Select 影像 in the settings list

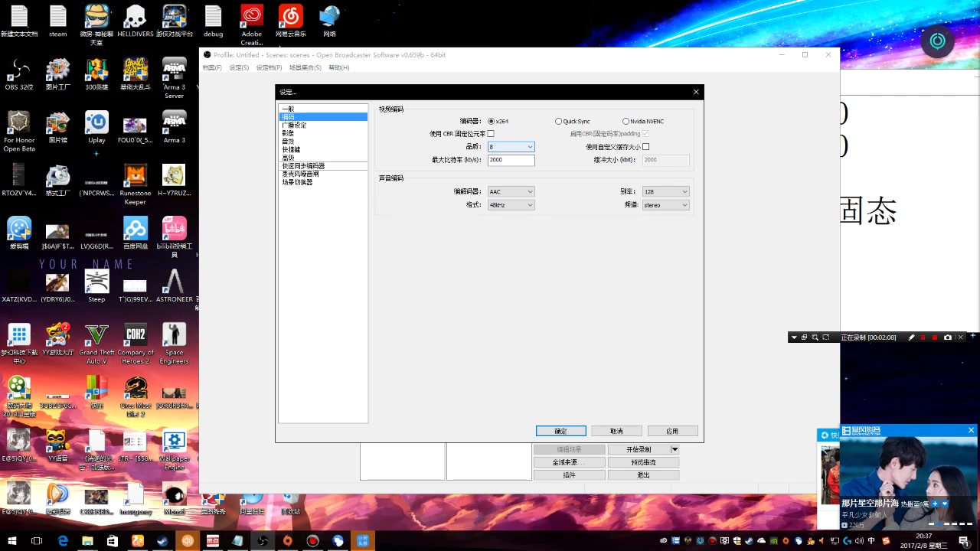[x=323, y=133]
